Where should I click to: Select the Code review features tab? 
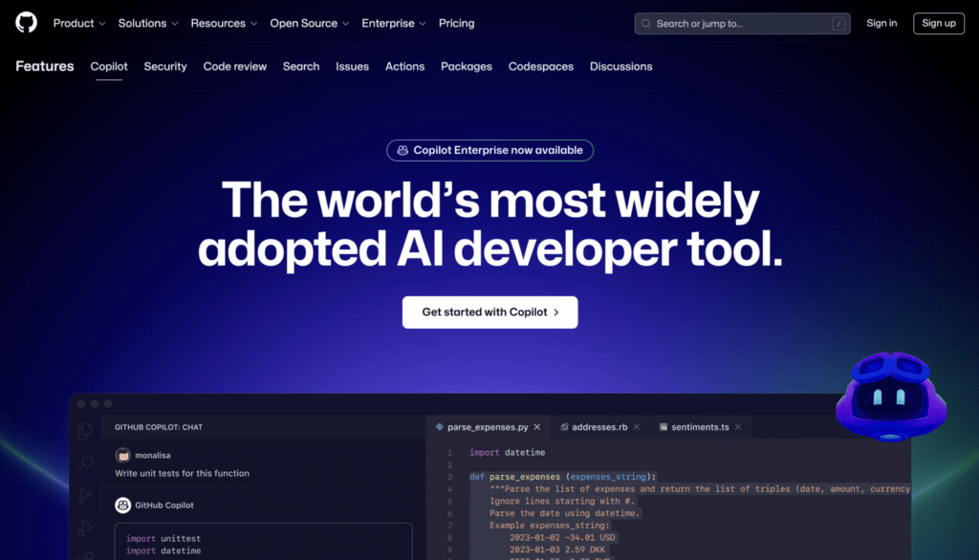tap(235, 66)
